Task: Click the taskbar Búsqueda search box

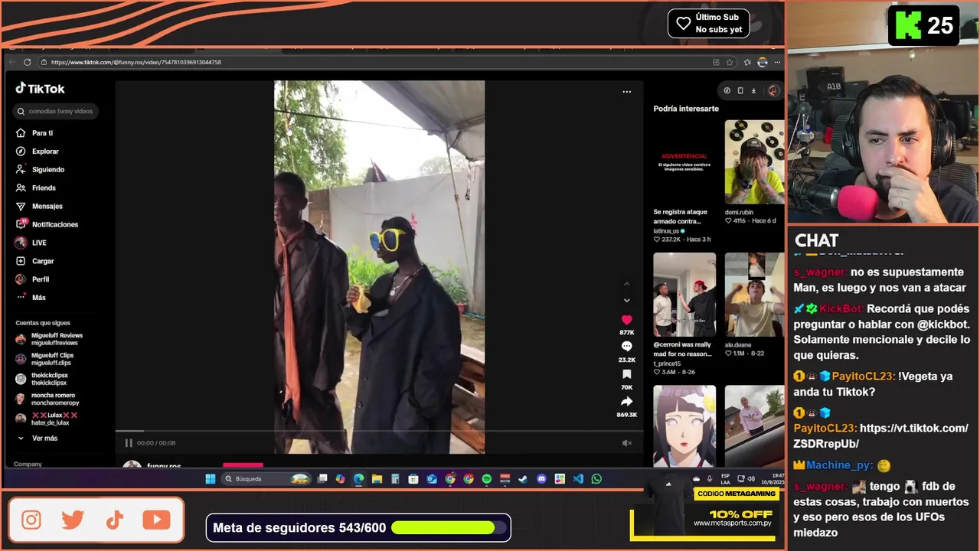Action: tap(266, 479)
